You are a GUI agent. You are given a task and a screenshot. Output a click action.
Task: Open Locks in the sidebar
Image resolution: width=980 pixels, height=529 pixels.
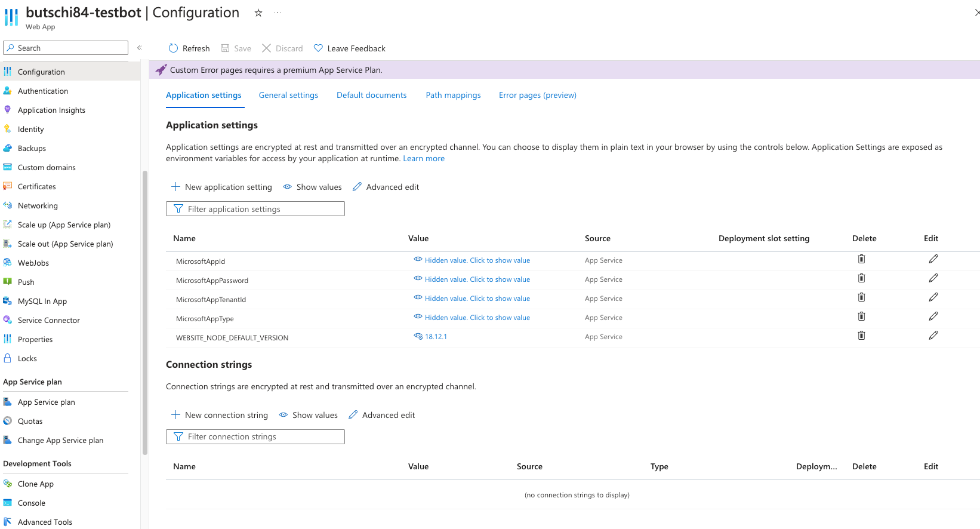point(27,358)
